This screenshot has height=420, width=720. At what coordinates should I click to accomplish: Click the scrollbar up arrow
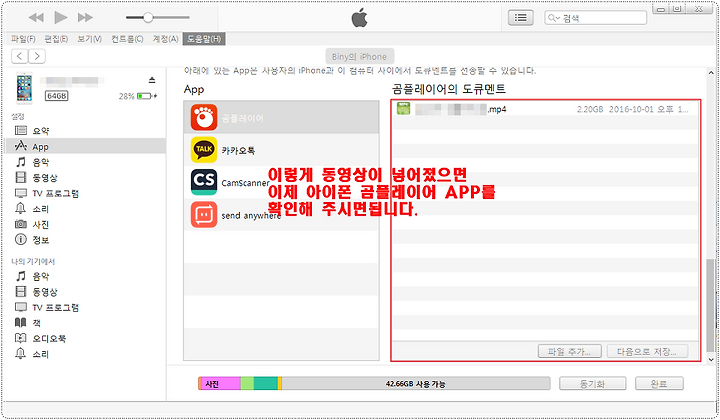(711, 73)
